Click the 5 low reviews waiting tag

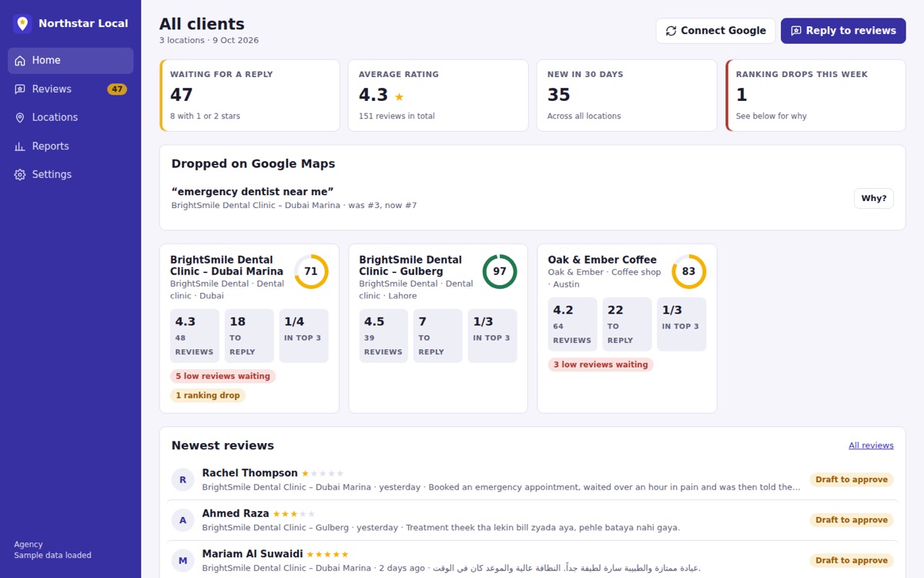coord(223,376)
